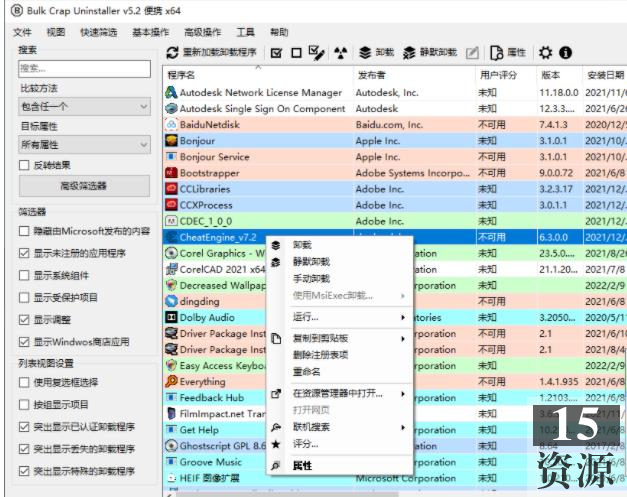The height and width of the screenshot is (497, 627).
Task: Sort by the 程序名 column header
Action: (258, 74)
